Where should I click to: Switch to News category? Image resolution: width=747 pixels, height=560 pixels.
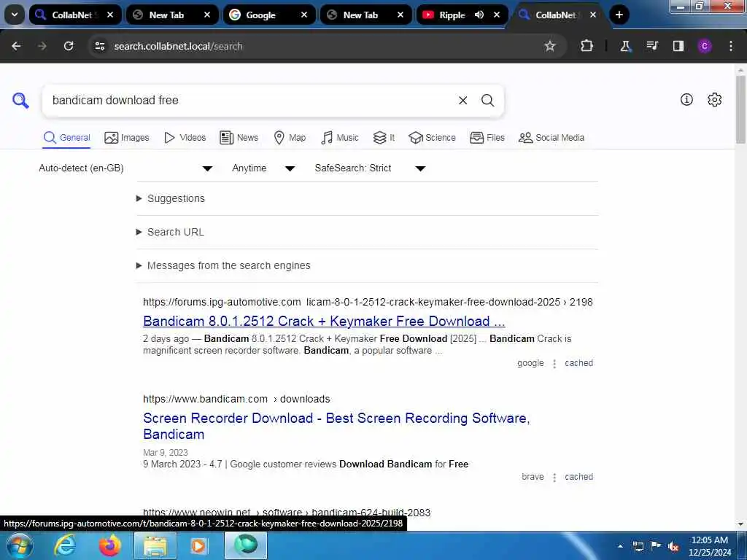pyautogui.click(x=239, y=138)
